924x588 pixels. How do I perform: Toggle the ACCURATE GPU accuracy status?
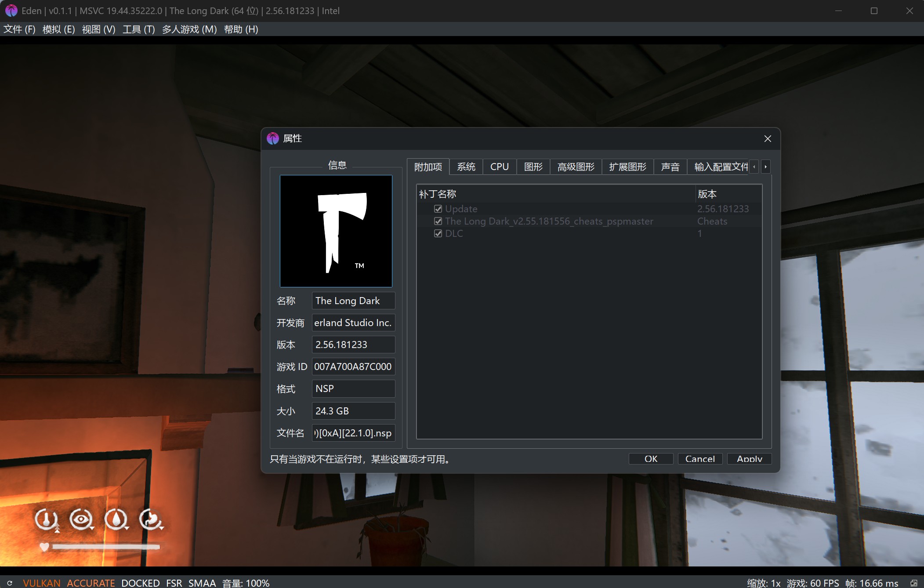[91, 583]
